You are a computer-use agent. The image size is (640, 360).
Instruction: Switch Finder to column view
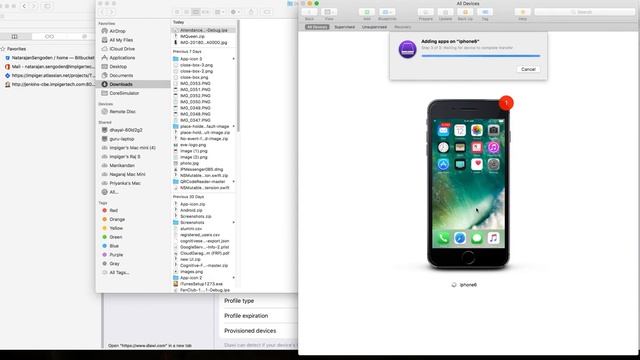(x=196, y=12)
